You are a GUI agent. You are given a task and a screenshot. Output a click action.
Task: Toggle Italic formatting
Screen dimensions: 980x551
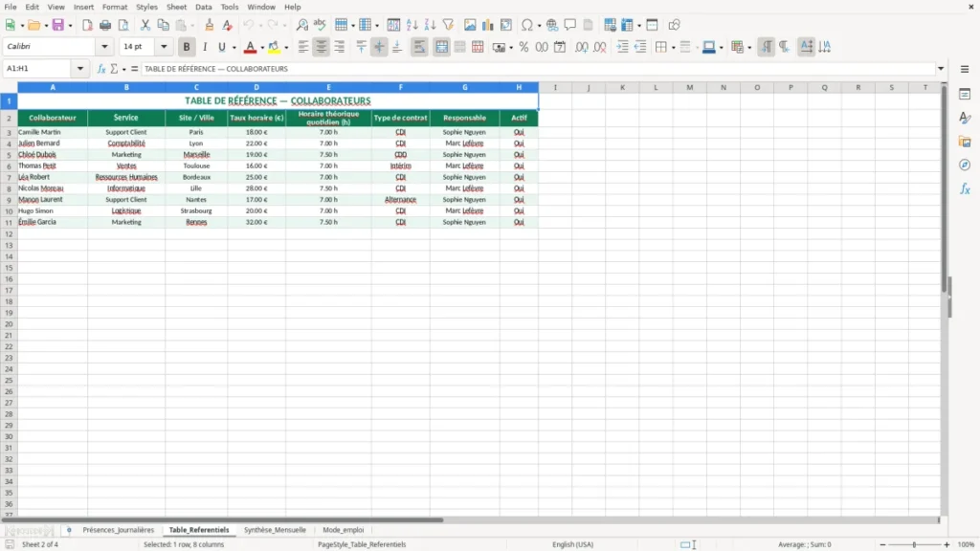click(x=205, y=47)
